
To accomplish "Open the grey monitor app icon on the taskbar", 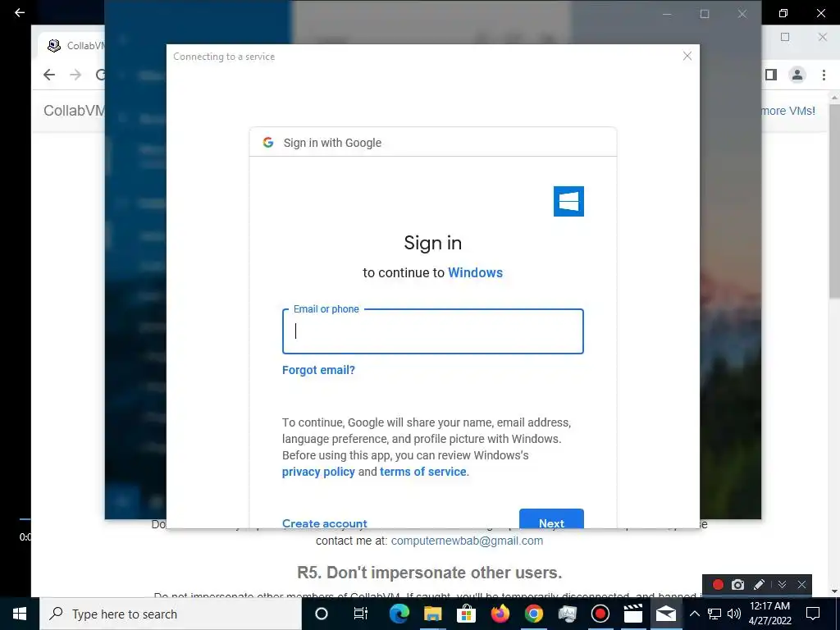I will [567, 614].
